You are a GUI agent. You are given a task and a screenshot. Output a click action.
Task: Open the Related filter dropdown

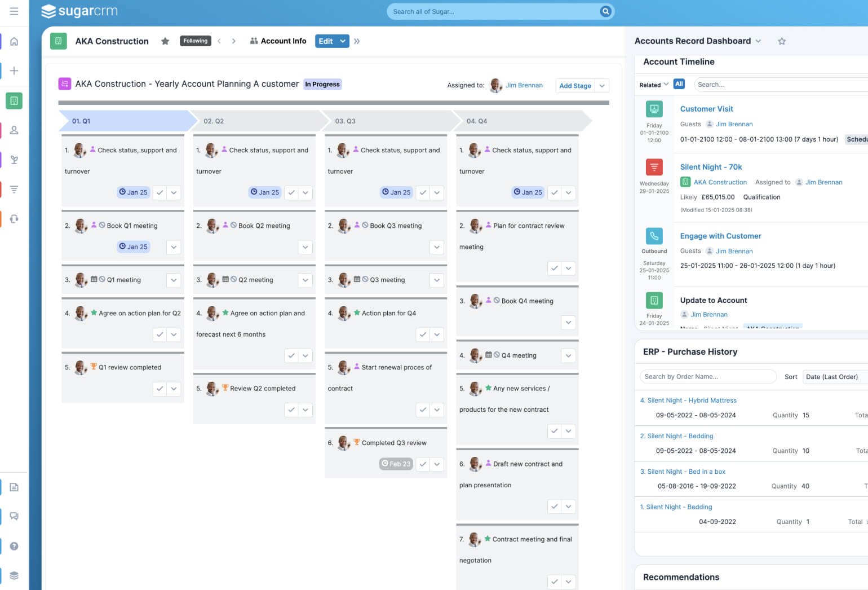pos(654,85)
